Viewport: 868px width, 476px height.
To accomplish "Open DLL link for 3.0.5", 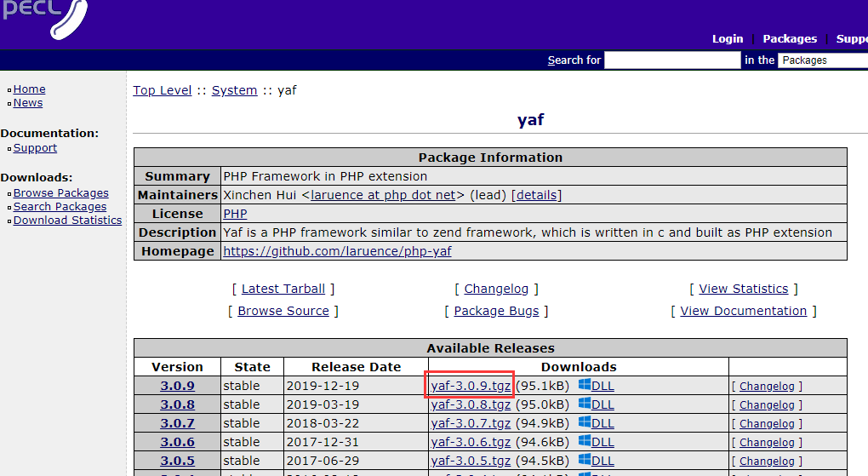I will (602, 462).
